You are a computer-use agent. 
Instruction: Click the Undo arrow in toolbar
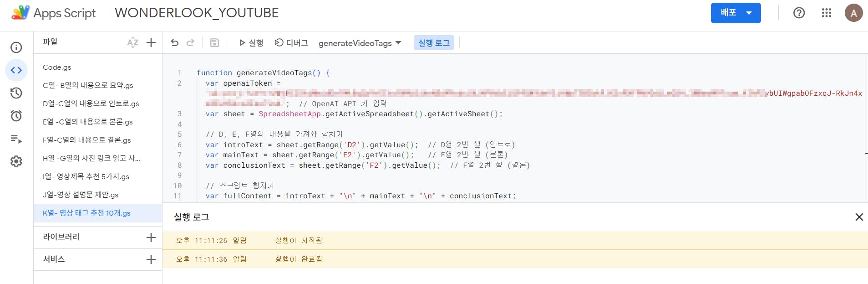[175, 43]
